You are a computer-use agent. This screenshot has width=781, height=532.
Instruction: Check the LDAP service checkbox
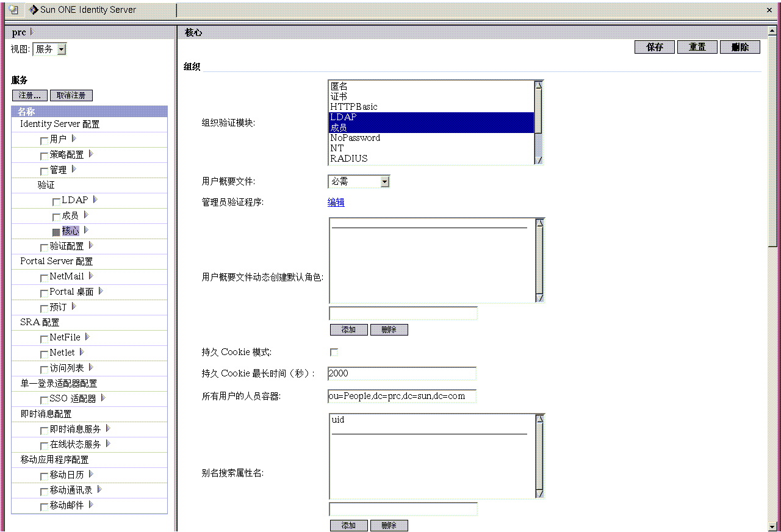click(x=56, y=201)
